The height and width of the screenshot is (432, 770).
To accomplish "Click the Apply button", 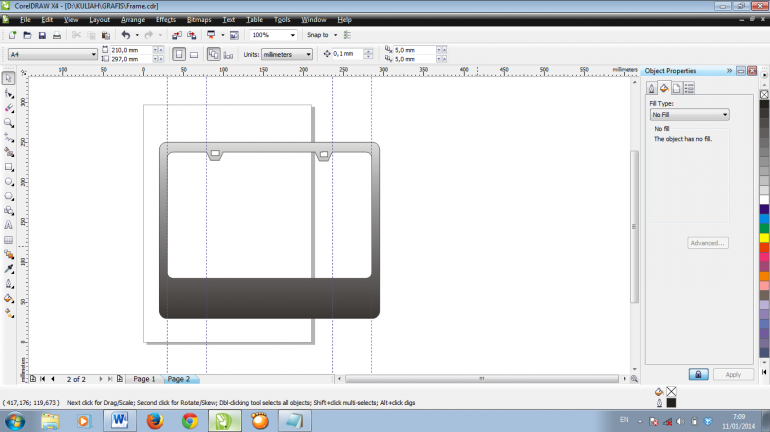I will click(733, 375).
